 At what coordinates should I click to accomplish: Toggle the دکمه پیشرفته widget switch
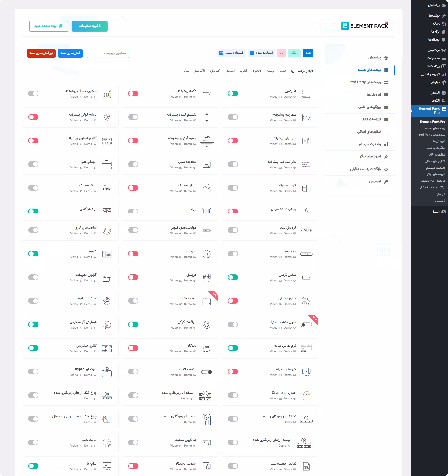(x=133, y=93)
